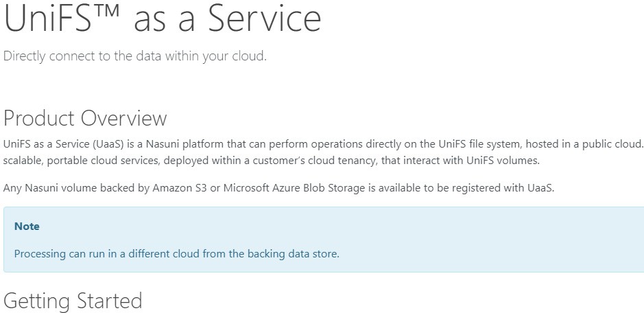Click the 'Directly connect to the data' subtitle
This screenshot has height=313, width=644.
135,56
